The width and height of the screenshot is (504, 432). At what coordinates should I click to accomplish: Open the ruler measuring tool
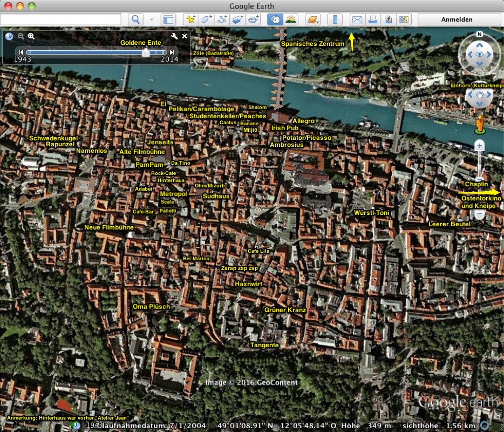(335, 19)
